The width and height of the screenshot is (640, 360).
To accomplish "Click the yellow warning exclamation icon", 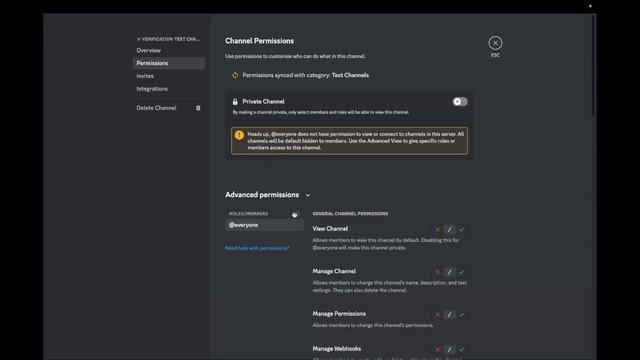I will coord(239,135).
